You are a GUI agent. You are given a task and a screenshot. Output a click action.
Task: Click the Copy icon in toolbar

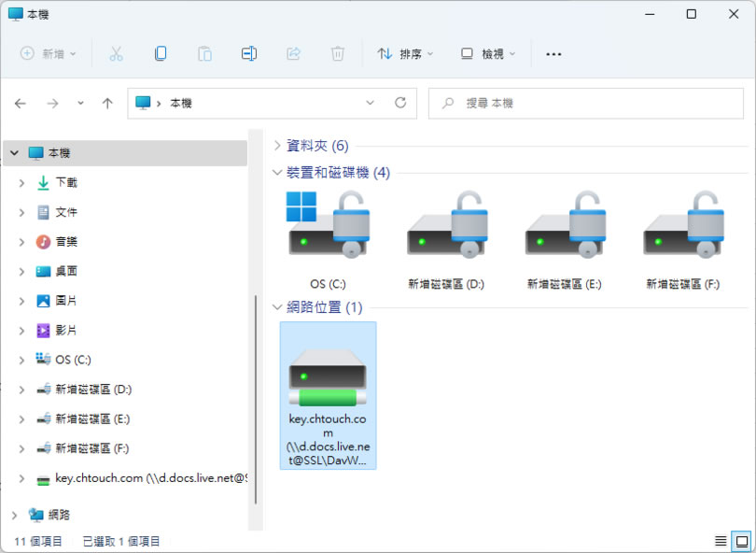coord(161,54)
